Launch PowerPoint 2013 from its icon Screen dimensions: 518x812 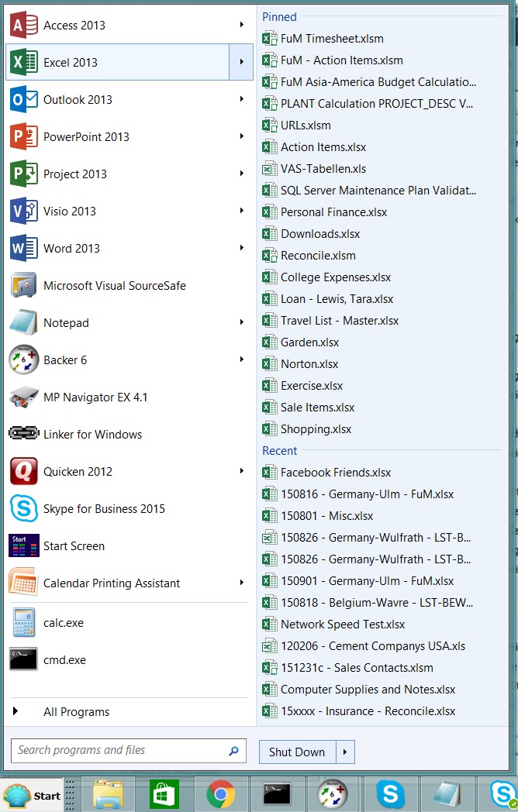(x=24, y=136)
